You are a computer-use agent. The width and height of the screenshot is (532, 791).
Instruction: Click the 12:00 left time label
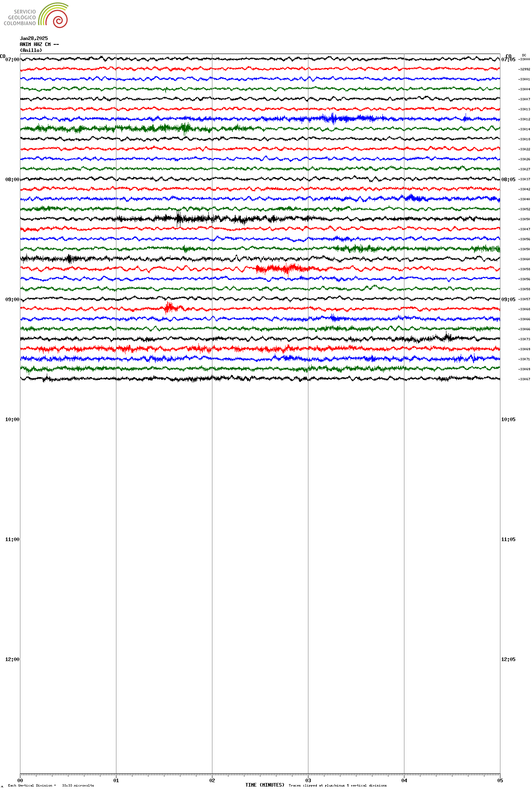(x=12, y=659)
